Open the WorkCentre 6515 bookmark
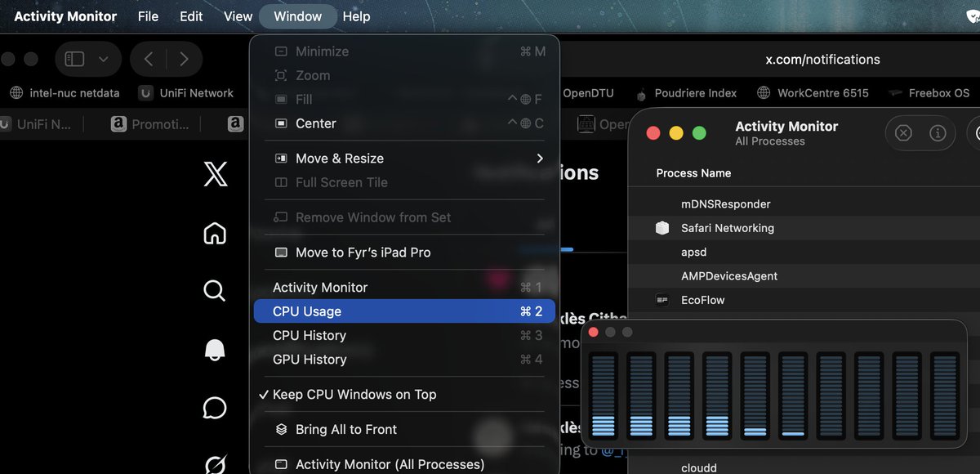This screenshot has width=980, height=474. [813, 93]
